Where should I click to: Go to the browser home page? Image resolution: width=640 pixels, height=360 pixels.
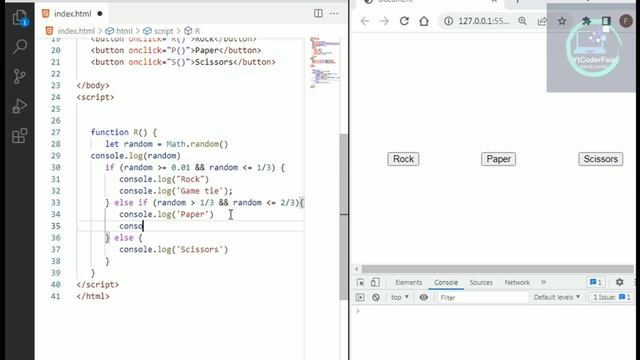tap(424, 21)
